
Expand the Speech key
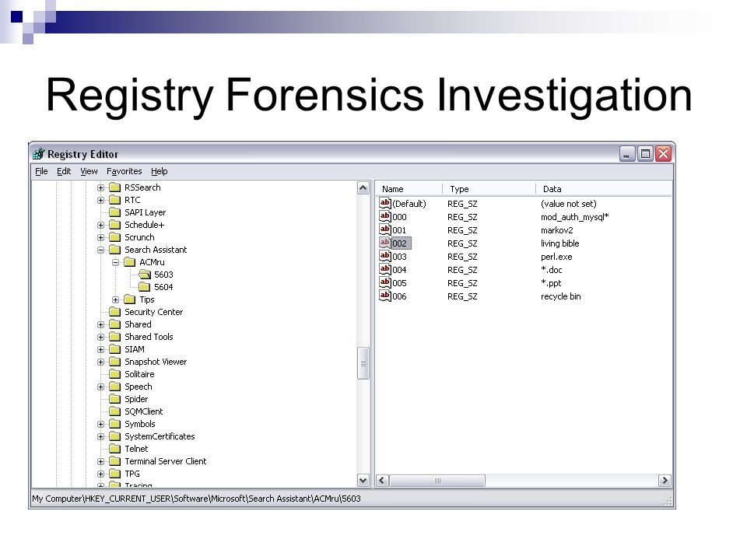pos(100,387)
